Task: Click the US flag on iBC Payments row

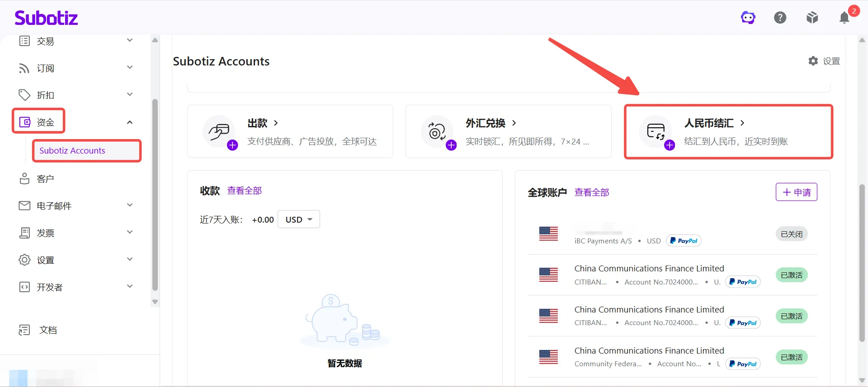Action: pyautogui.click(x=548, y=234)
